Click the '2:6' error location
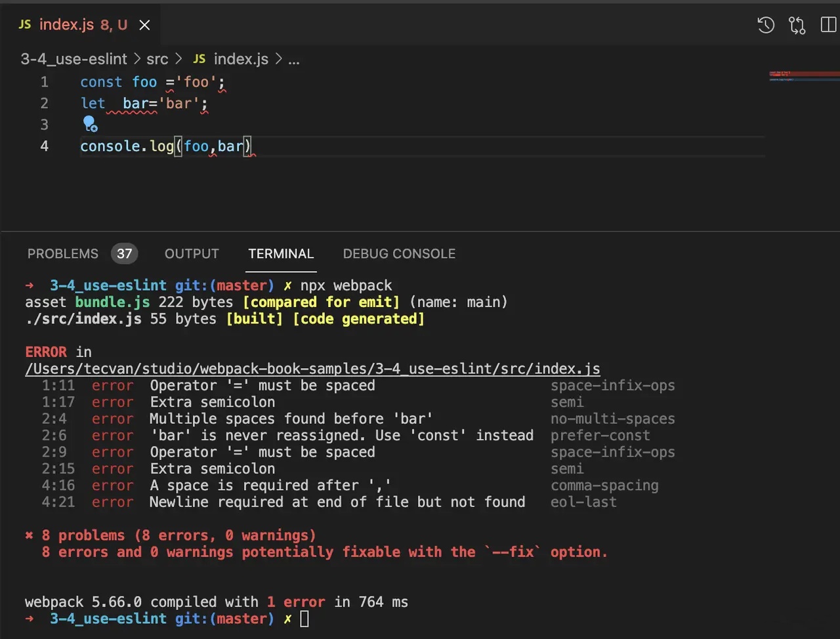 (x=54, y=436)
